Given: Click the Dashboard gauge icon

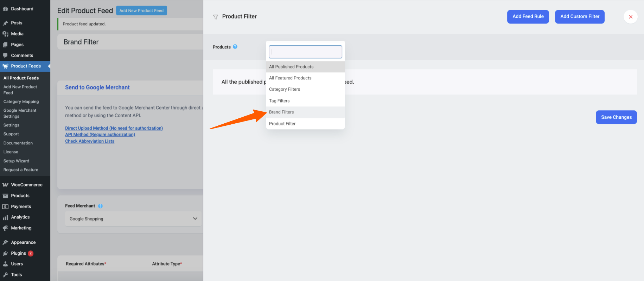Looking at the screenshot, I should [x=5, y=9].
